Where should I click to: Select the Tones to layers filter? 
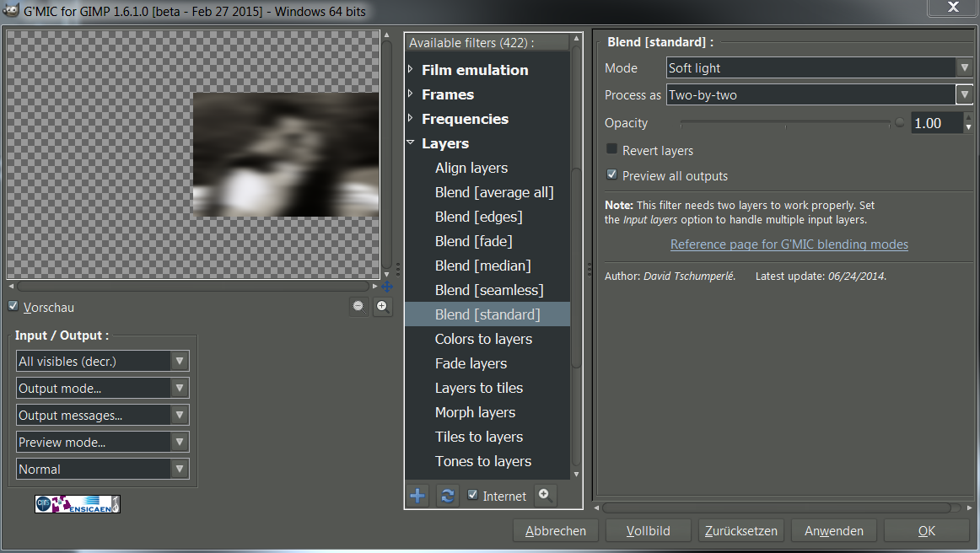coord(482,461)
